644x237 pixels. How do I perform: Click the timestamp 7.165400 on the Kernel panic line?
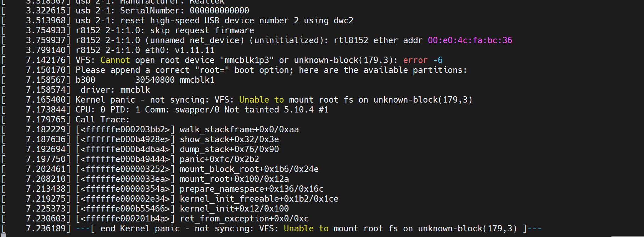[x=46, y=100]
